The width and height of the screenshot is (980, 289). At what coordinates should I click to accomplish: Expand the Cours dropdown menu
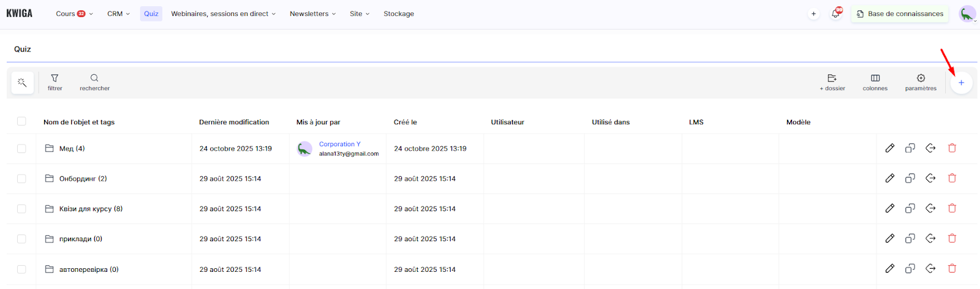tap(74, 13)
